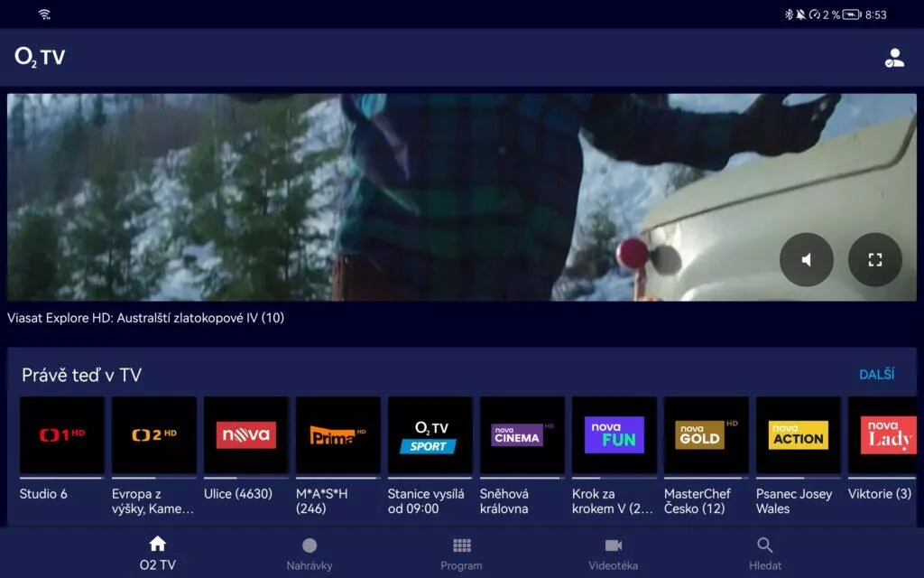Select Krok za krokem V title
This screenshot has height=578, width=924.
click(x=613, y=501)
